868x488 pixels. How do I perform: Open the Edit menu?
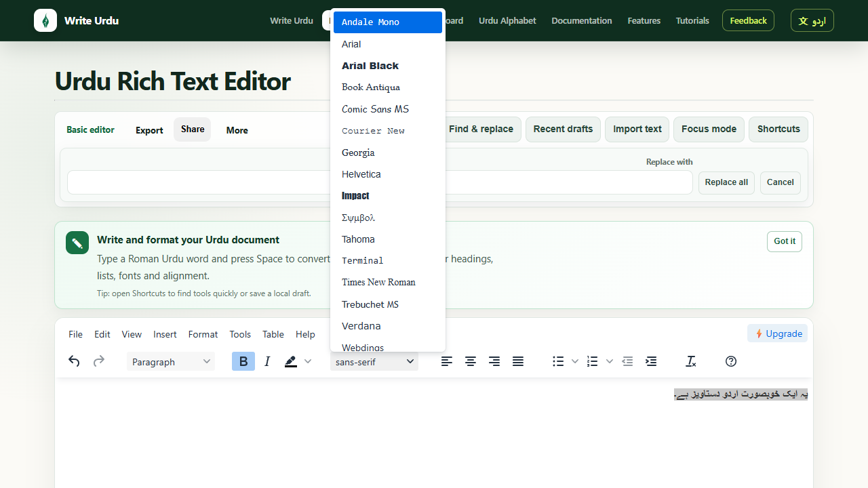click(x=102, y=334)
